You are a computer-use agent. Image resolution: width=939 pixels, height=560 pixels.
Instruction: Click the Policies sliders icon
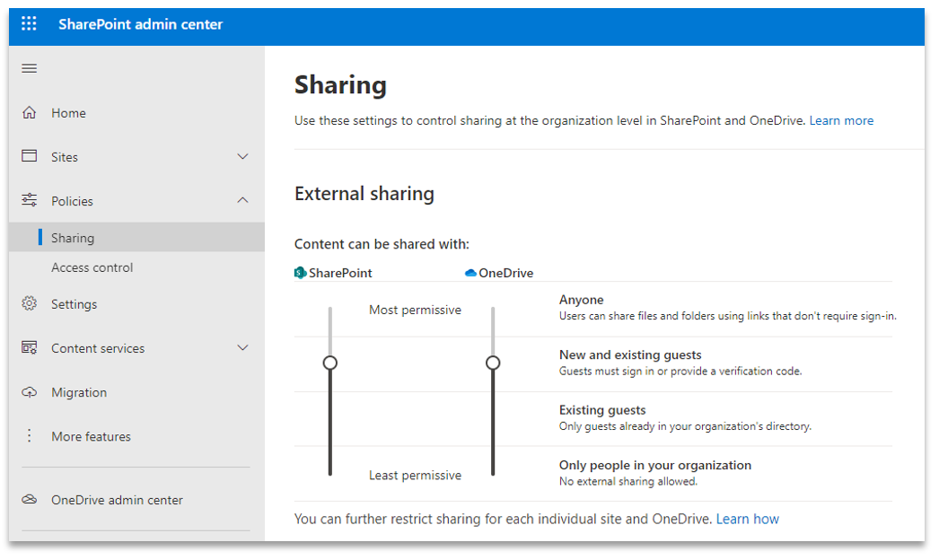[30, 200]
